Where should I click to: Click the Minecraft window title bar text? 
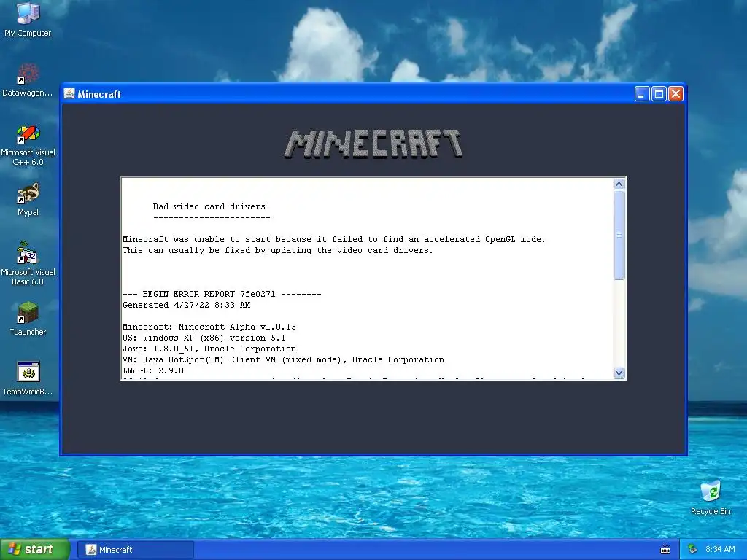[x=99, y=94]
